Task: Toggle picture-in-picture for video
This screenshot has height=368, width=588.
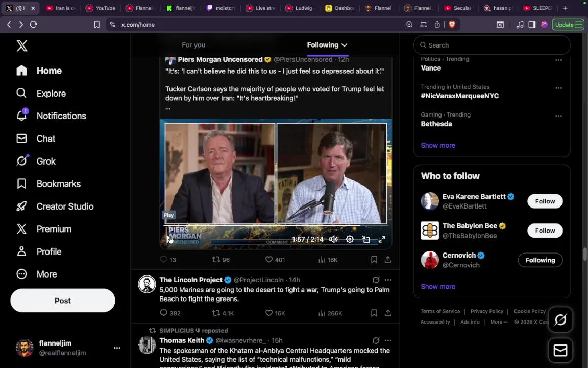Action: point(366,239)
